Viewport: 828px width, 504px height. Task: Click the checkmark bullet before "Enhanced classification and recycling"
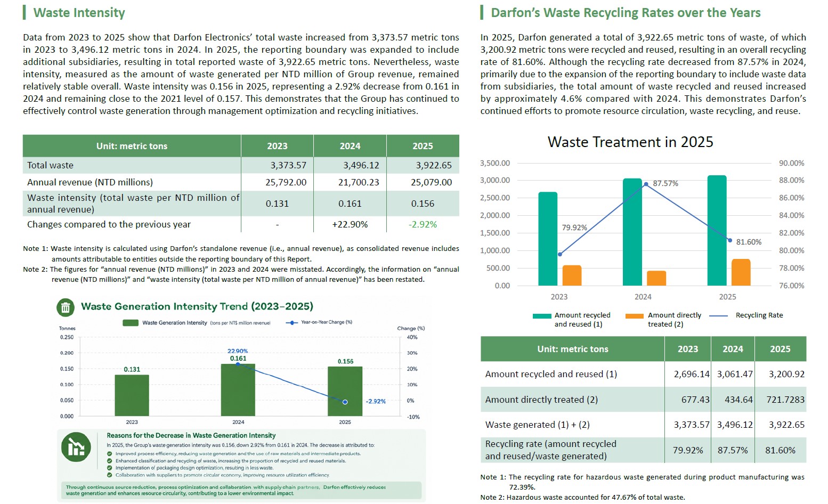[110, 461]
